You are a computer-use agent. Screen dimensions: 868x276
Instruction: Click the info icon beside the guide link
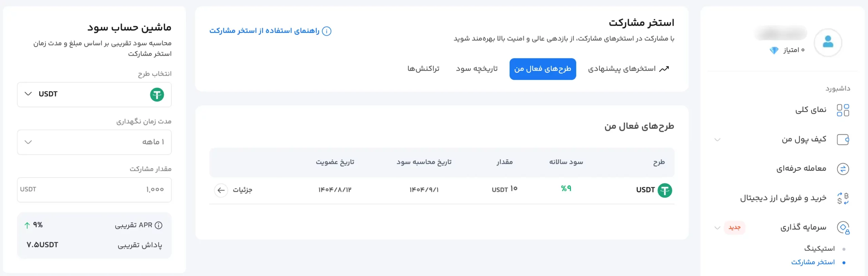(x=327, y=31)
